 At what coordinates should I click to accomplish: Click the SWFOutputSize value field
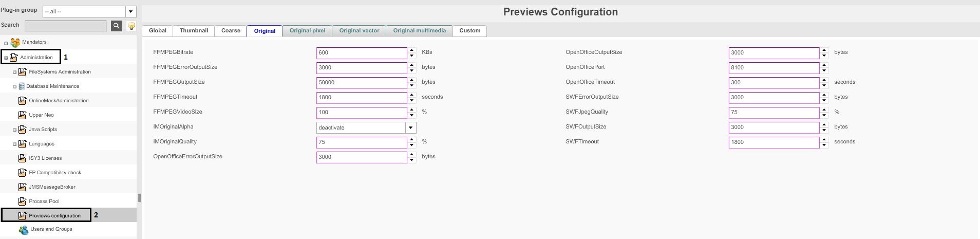(x=774, y=127)
